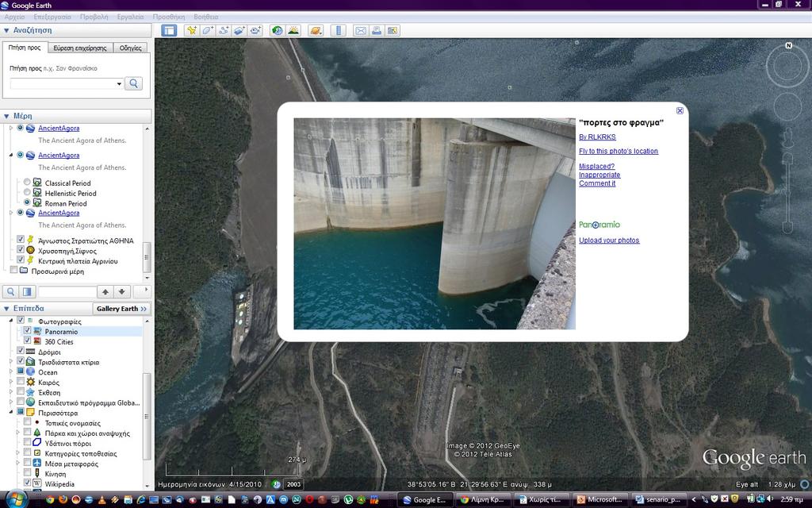
Task: Uncheck Τρισδιάστατα κτίρια layer checkbox
Action: (21, 361)
